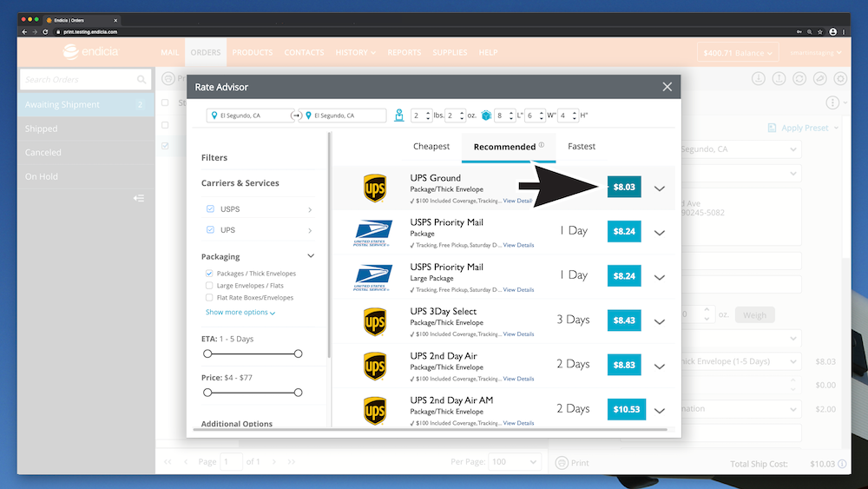Image resolution: width=868 pixels, height=489 pixels.
Task: Click the right handle of the Price slider
Action: pyautogui.click(x=299, y=393)
